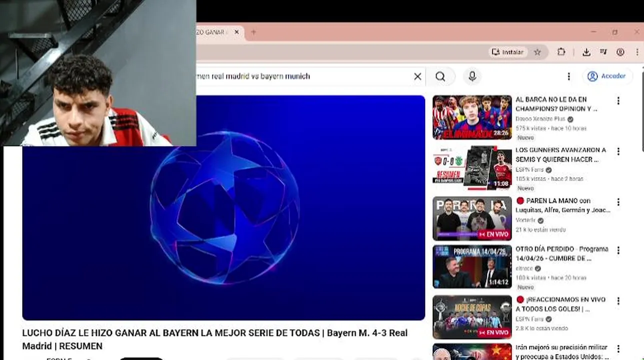
Task: Open options menu for REACCIONAMOS EN VIVO video
Action: tap(618, 301)
